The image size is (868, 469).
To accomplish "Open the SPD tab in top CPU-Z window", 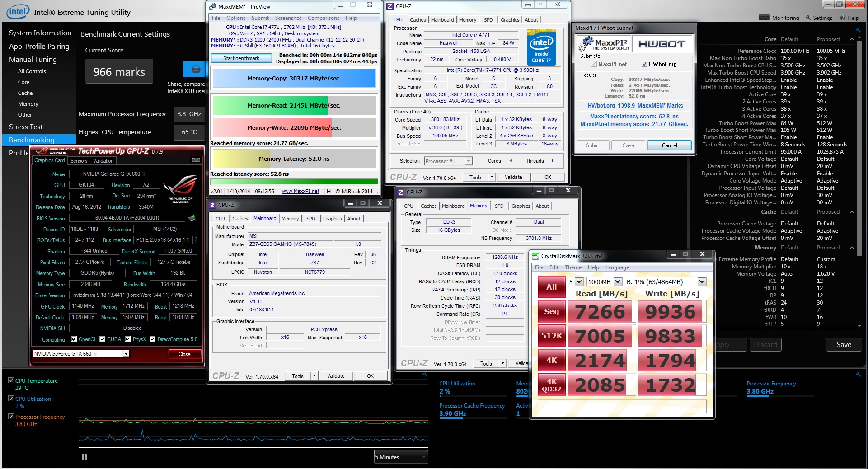I will click(488, 20).
